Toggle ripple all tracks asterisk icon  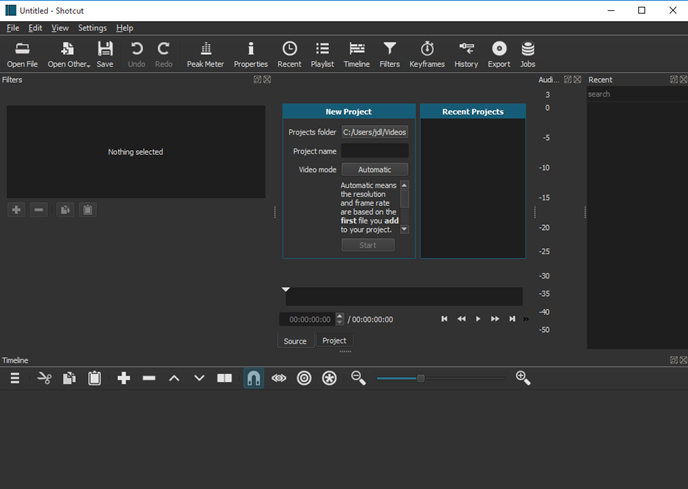pos(329,378)
